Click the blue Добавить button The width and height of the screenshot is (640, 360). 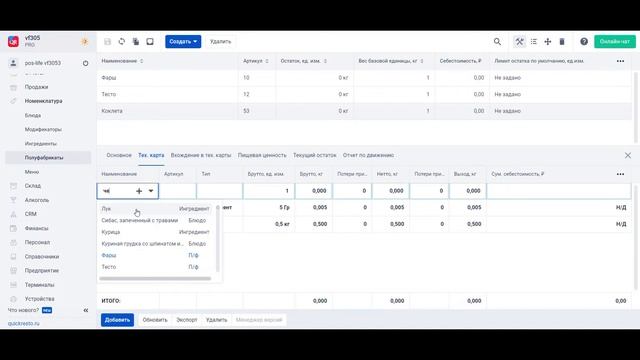click(117, 320)
